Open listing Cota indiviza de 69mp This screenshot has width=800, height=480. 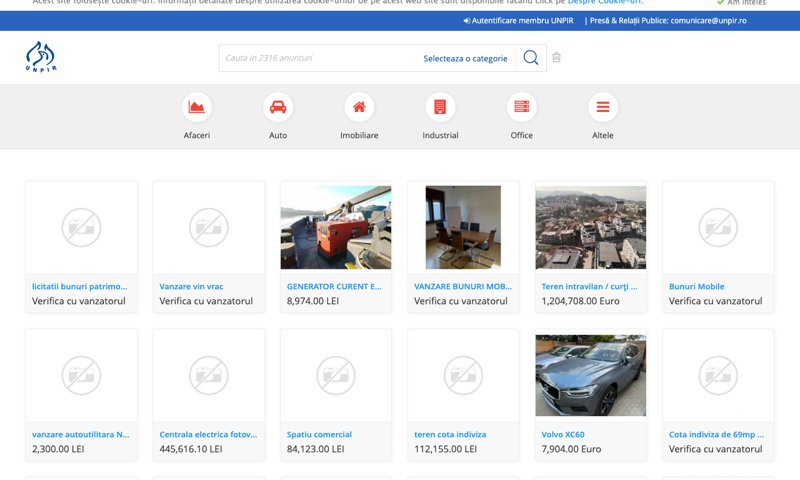coord(716,435)
